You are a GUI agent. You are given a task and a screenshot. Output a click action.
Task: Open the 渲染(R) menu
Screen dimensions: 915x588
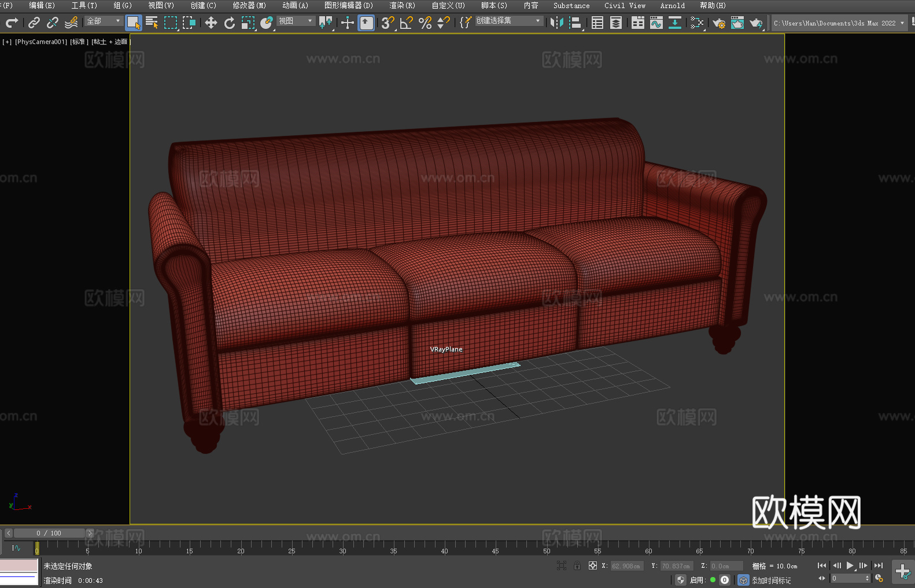coord(402,5)
